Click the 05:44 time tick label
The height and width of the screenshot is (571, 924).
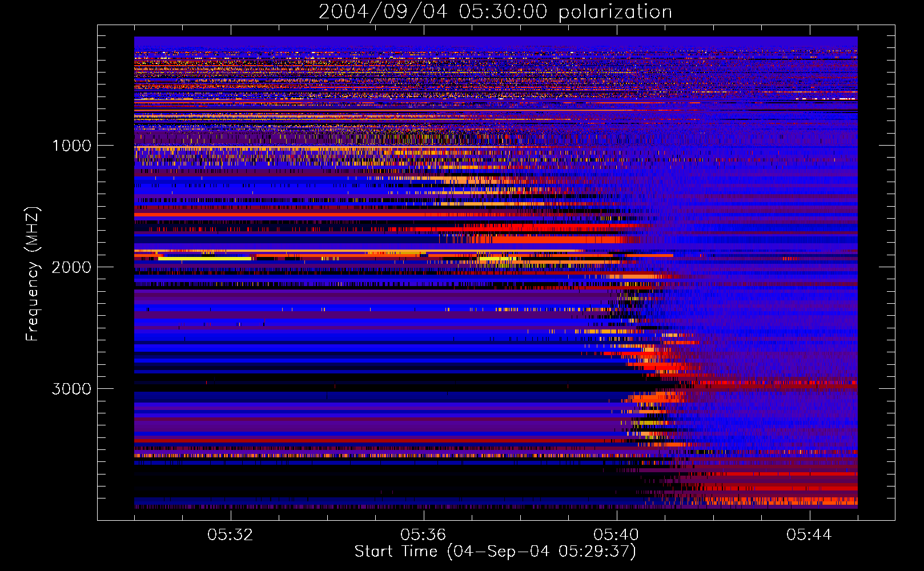tap(809, 535)
